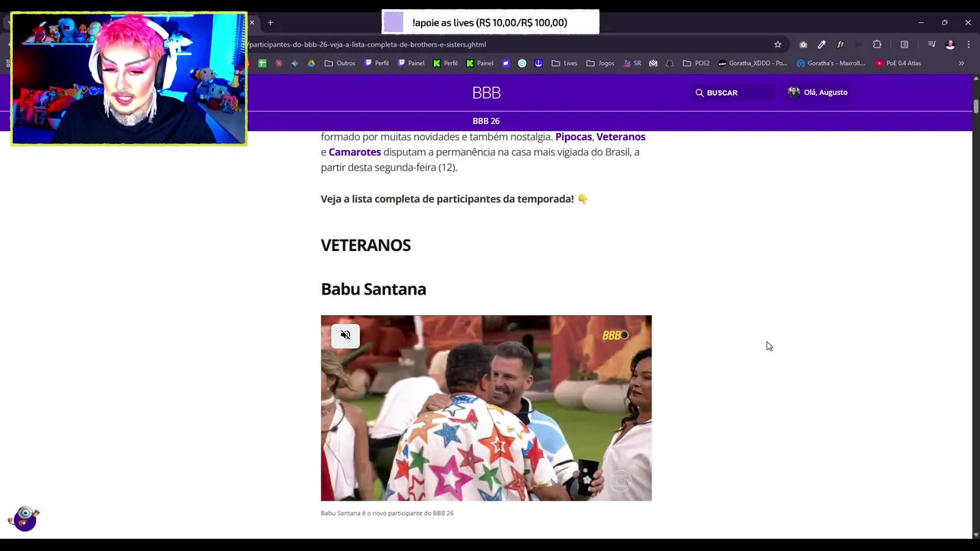Click the page vertical scrollbar thumb
The width and height of the screenshot is (980, 551).
(975, 105)
